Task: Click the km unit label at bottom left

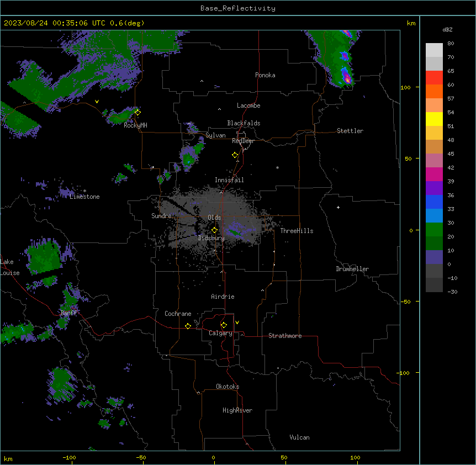Action: [8, 458]
